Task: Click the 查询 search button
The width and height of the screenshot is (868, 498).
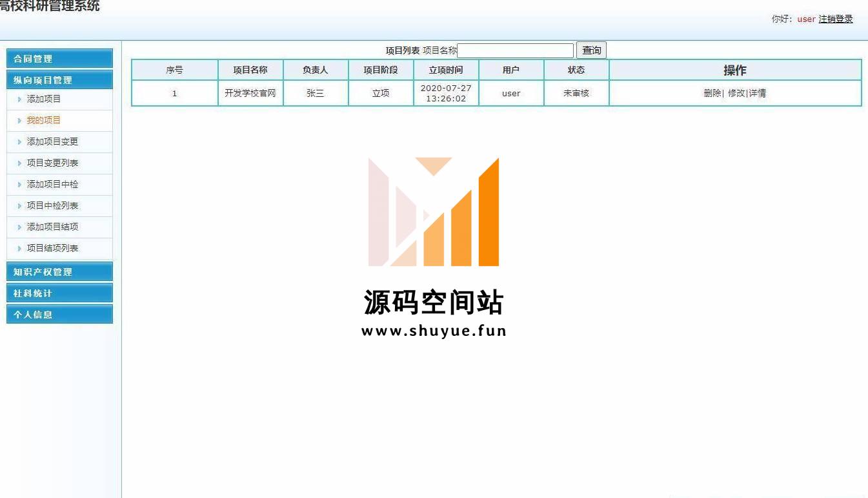Action: click(x=591, y=50)
